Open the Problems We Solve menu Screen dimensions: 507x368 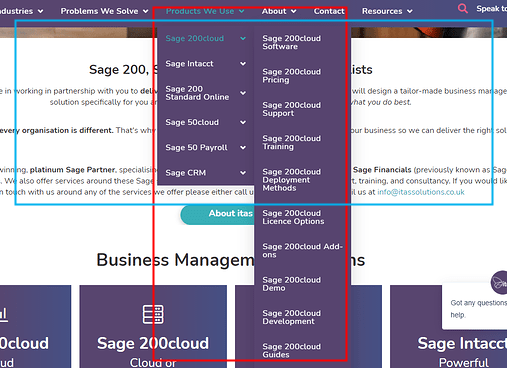point(99,11)
